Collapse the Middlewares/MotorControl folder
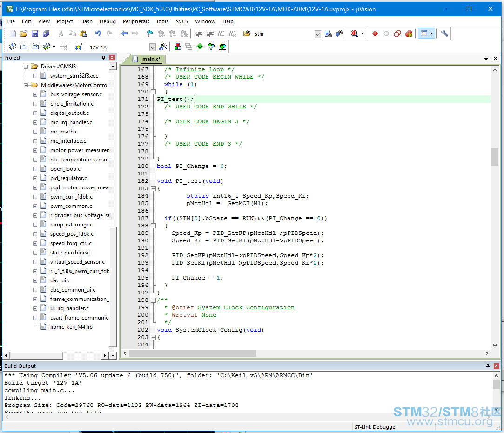Screen dimensions: 504x433 [x=26, y=85]
